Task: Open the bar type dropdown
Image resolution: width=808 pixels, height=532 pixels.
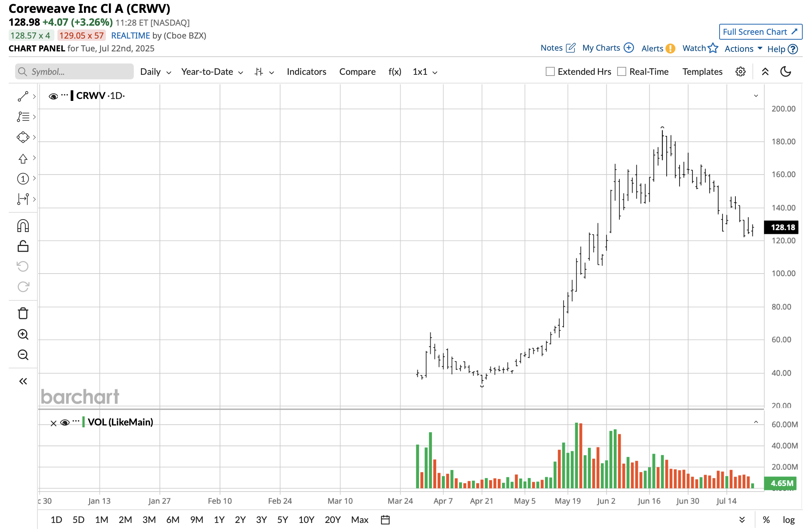Action: pos(264,72)
